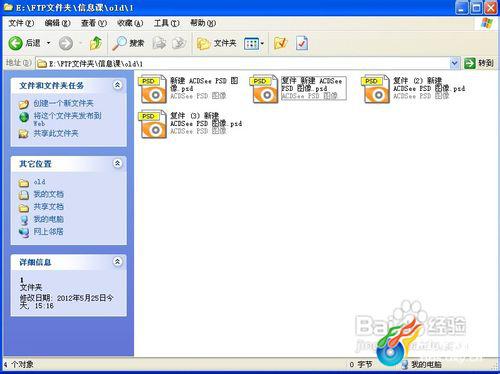Viewport: 500px width, 374px height.
Task: Click 创建一个新文件夹 link
Action: click(x=63, y=103)
